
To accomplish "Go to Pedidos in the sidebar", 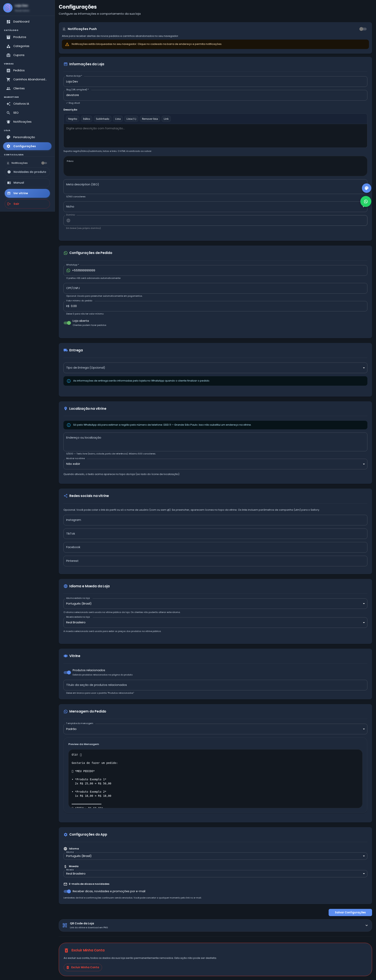I will [x=27, y=70].
